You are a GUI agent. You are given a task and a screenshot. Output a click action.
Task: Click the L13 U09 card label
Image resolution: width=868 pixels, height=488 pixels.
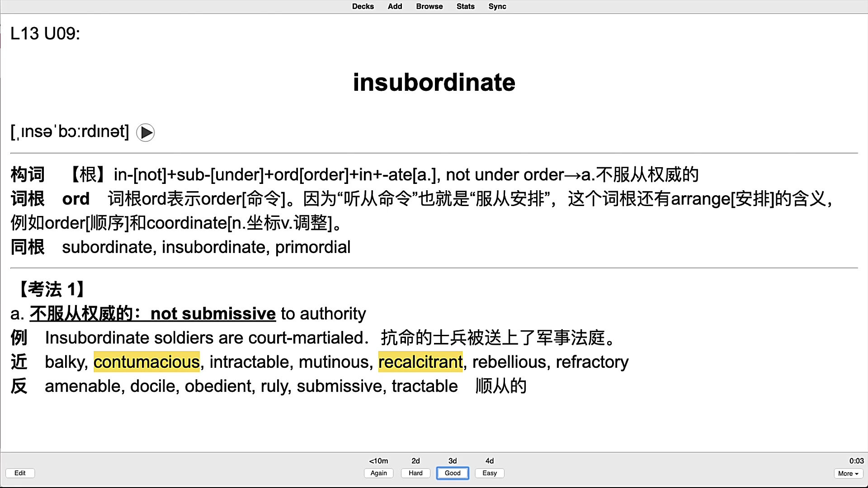pos(45,33)
